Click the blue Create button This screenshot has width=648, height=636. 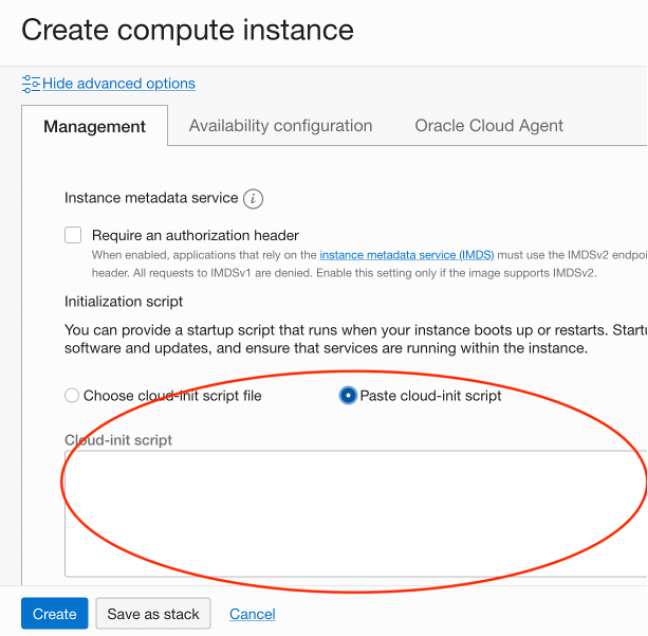[x=55, y=613]
